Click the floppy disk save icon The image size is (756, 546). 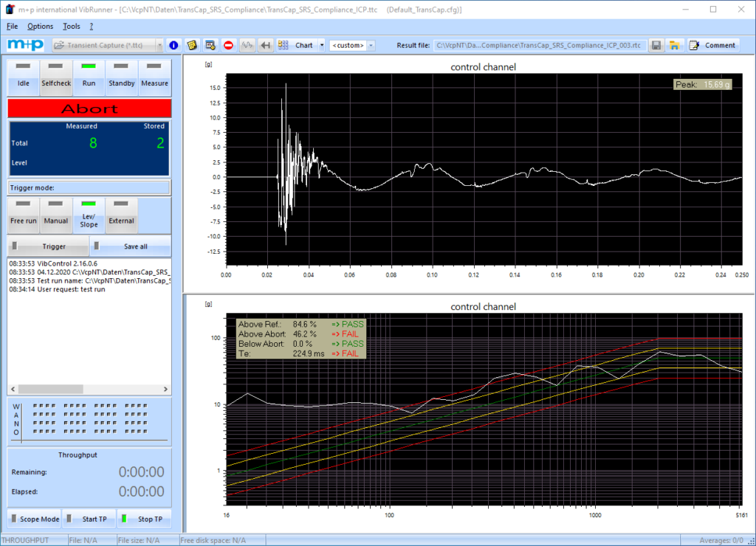pos(656,45)
